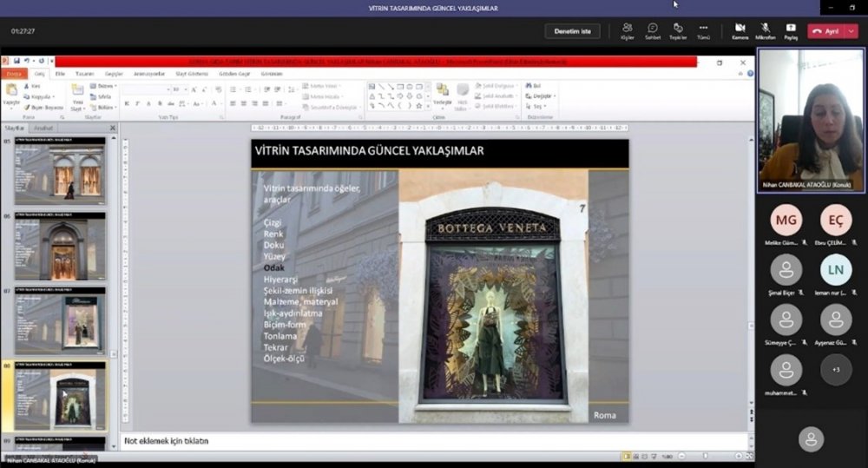Toggle strikethrough abc formatting
868x468 pixels.
170,103
